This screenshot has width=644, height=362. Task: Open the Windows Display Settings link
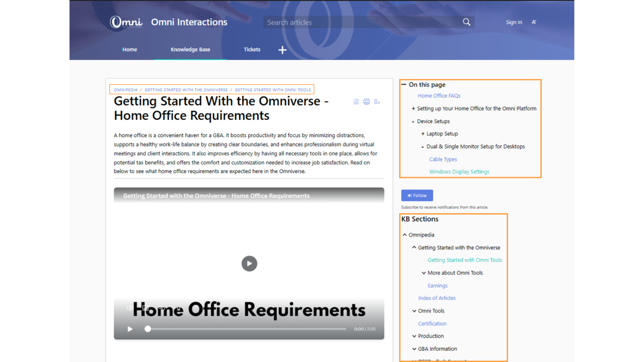click(459, 172)
